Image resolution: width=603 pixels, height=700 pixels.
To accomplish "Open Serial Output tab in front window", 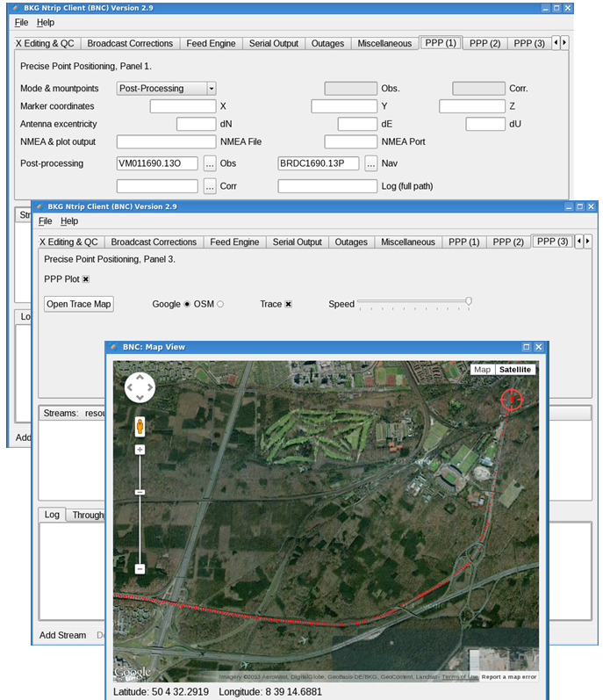I will tap(297, 242).
